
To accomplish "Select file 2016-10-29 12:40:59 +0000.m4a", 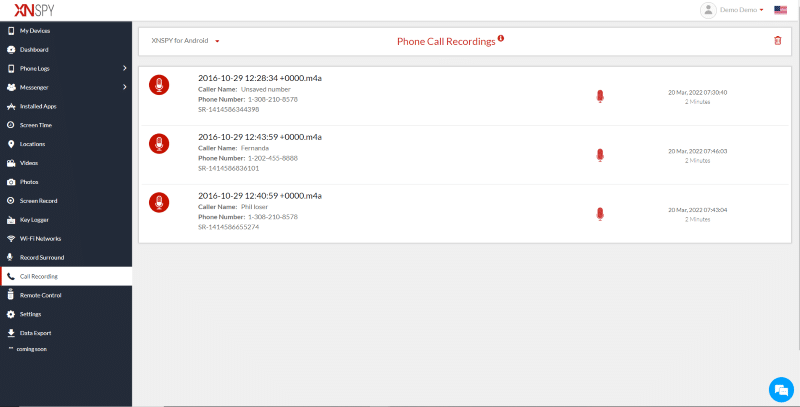I will 260,196.
